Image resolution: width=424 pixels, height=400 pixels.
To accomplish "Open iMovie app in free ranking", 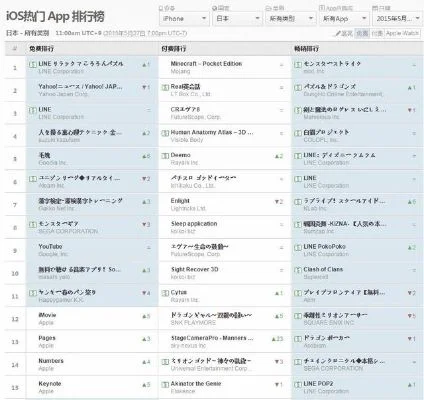I will tap(47, 315).
